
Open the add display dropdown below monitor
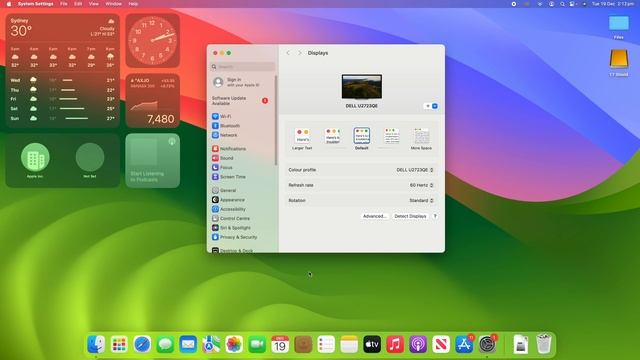[431, 106]
